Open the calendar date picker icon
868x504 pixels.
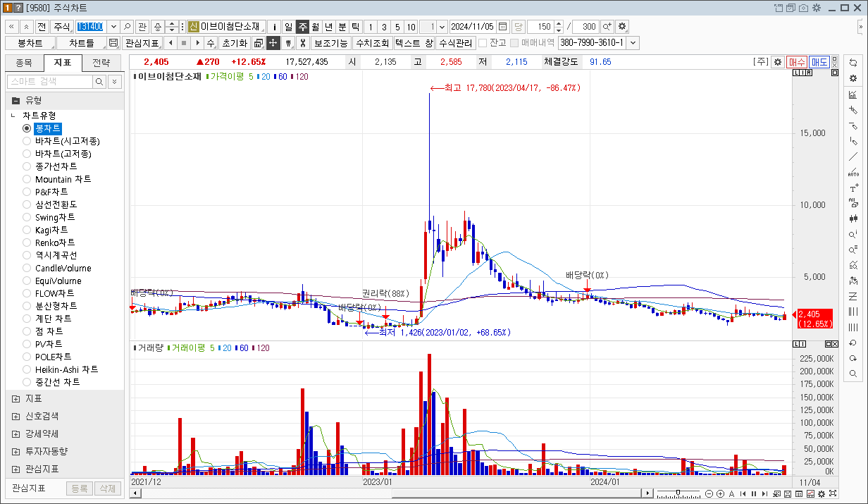503,26
